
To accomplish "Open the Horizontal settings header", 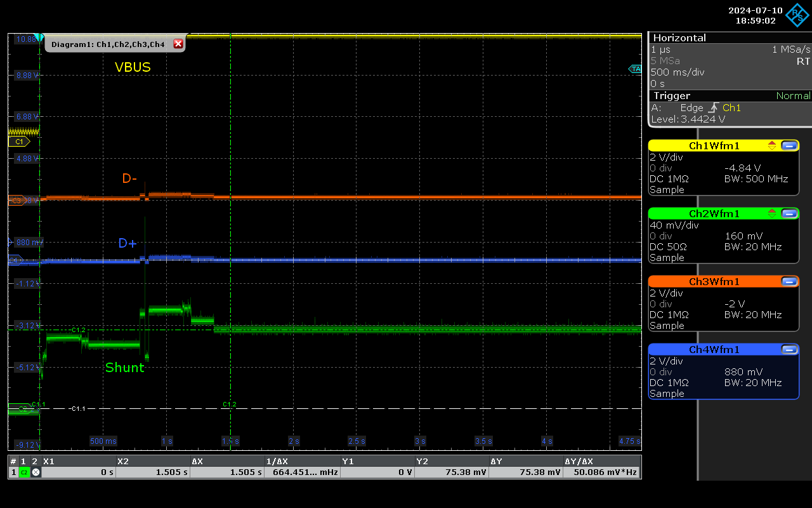I will 730,37.
